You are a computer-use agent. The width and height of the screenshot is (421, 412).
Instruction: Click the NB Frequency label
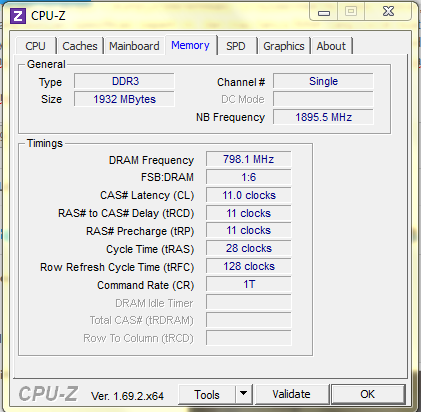click(230, 117)
